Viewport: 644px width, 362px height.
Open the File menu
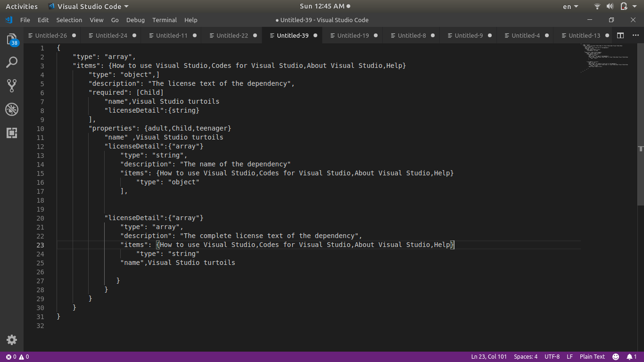25,20
